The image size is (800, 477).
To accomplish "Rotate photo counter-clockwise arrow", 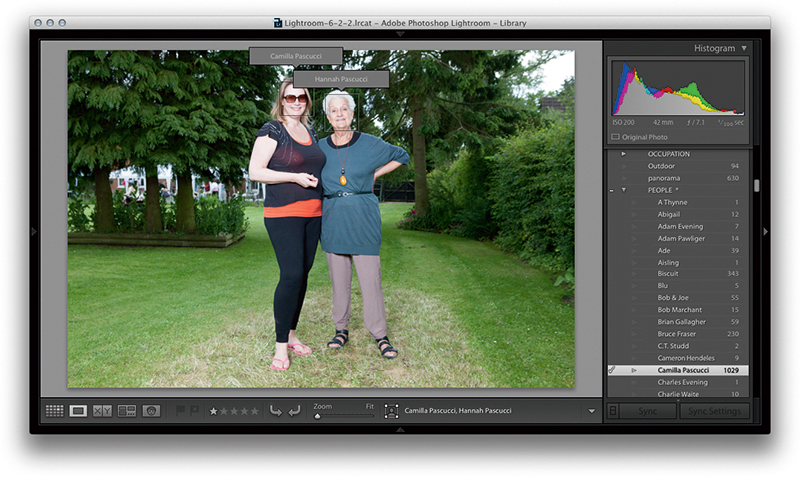I will pos(276,411).
